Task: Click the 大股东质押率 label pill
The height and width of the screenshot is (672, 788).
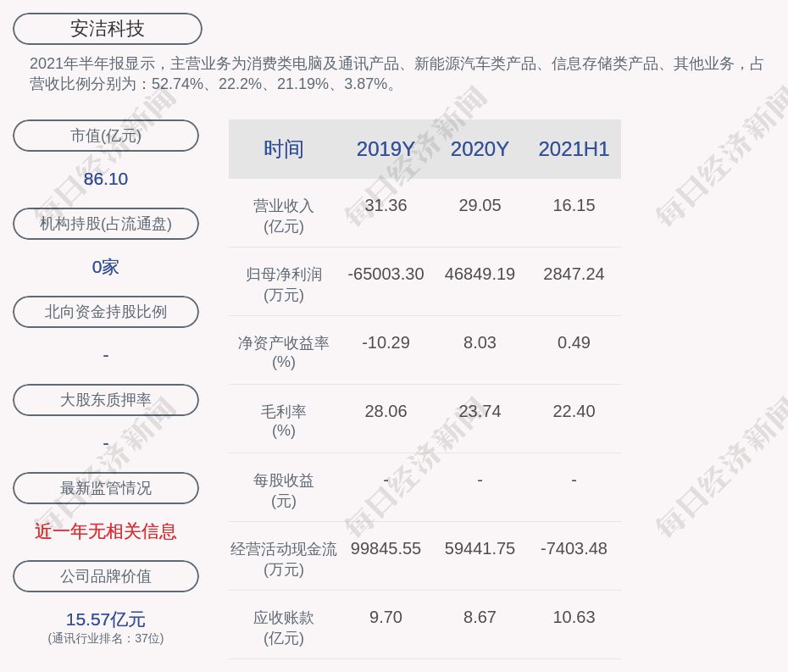Action: (x=106, y=400)
